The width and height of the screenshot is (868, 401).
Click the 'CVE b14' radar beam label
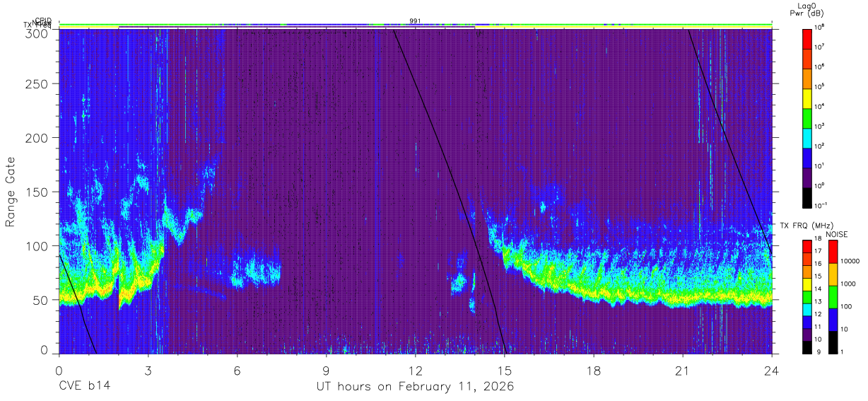tap(84, 387)
